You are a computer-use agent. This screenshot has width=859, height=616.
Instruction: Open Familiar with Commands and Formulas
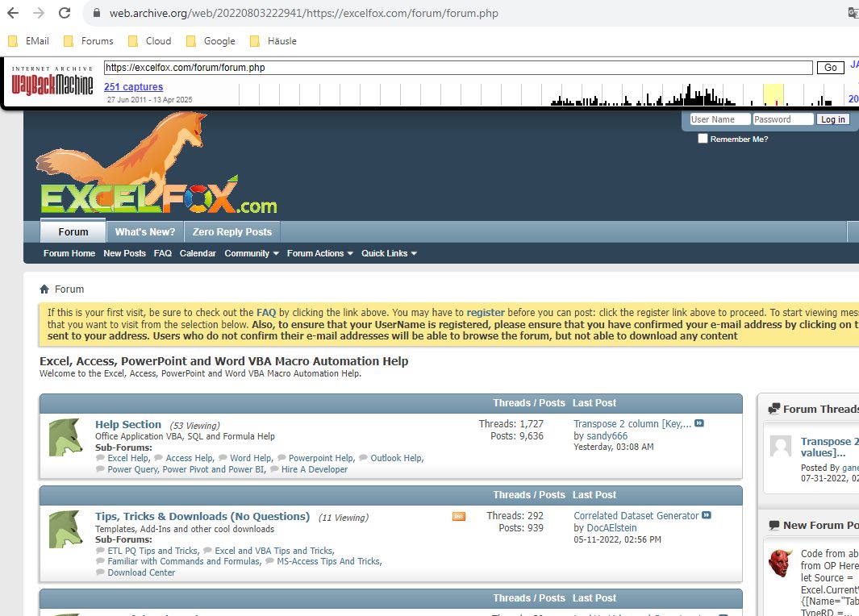184,561
